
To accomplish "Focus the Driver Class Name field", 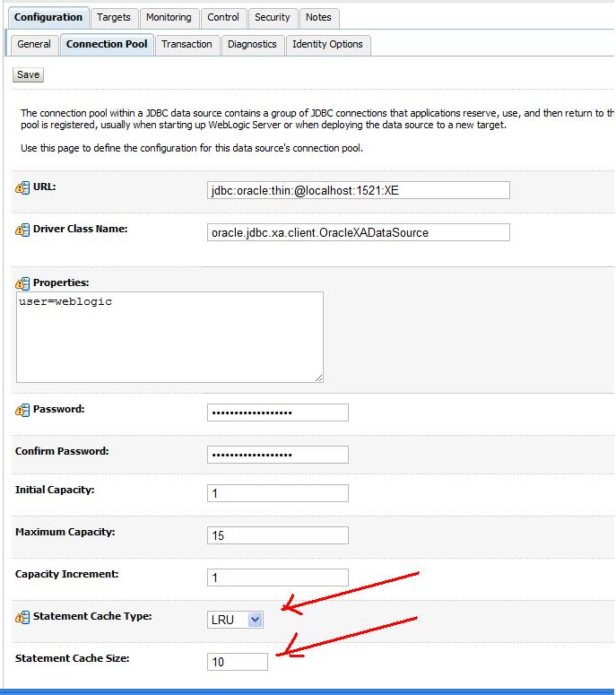I will point(359,232).
